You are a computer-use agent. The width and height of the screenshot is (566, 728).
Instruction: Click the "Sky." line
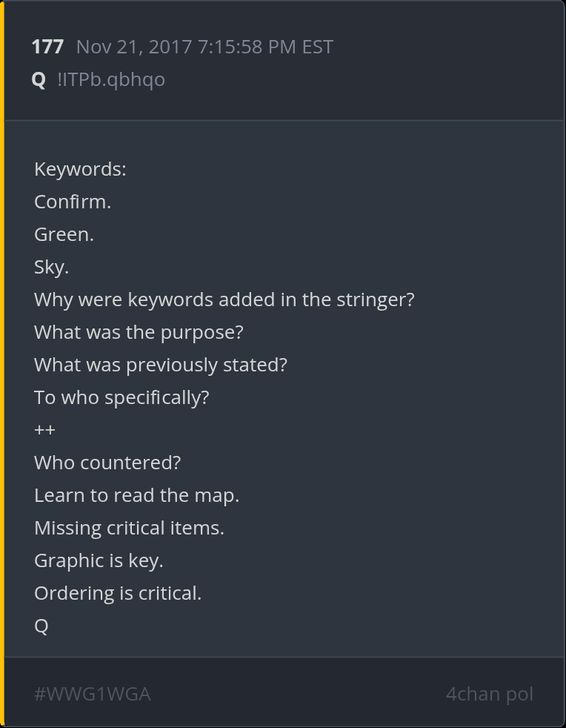(51, 267)
